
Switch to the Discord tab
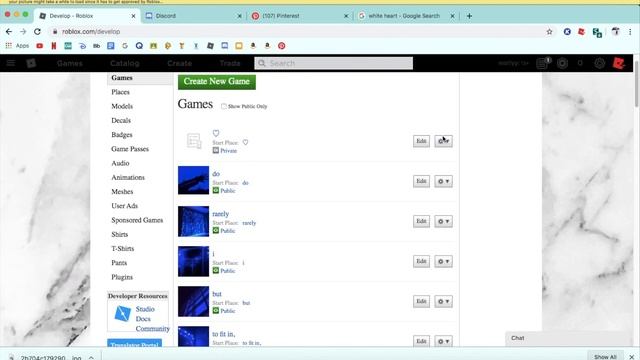[x=193, y=16]
